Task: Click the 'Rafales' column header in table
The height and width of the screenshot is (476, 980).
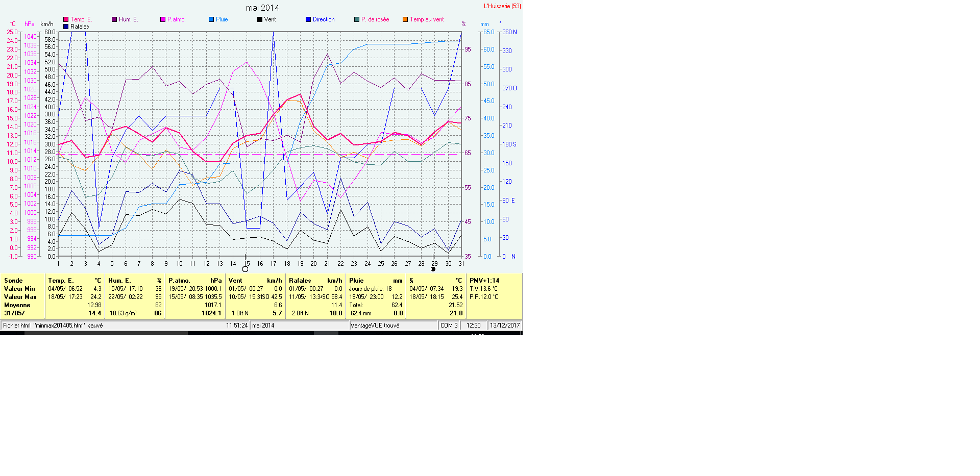Action: point(300,281)
